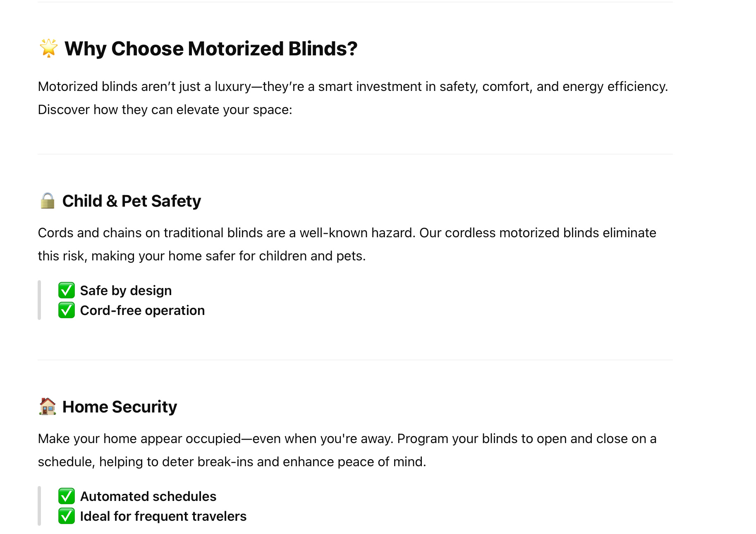Click the Safe by design bold text
Image resolution: width=756 pixels, height=534 pixels.
coord(126,291)
